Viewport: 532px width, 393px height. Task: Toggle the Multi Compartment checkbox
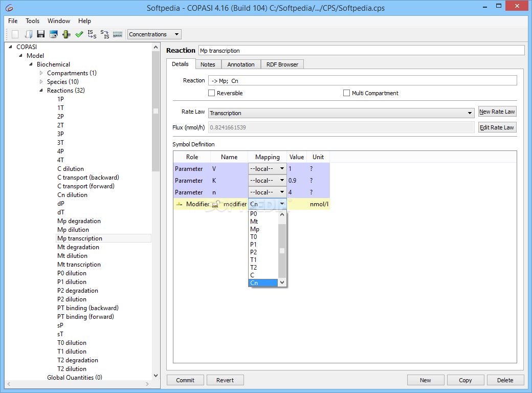(346, 93)
